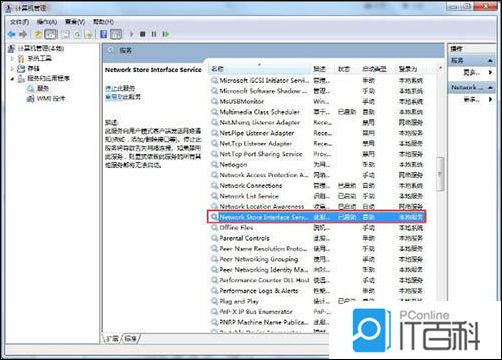This screenshot has width=502, height=360.
Task: Click the System Tools icon in the tree
Action: (x=21, y=59)
